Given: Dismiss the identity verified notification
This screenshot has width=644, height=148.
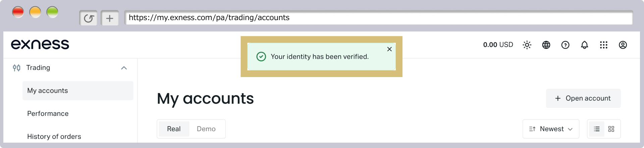Looking at the screenshot, I should 389,49.
